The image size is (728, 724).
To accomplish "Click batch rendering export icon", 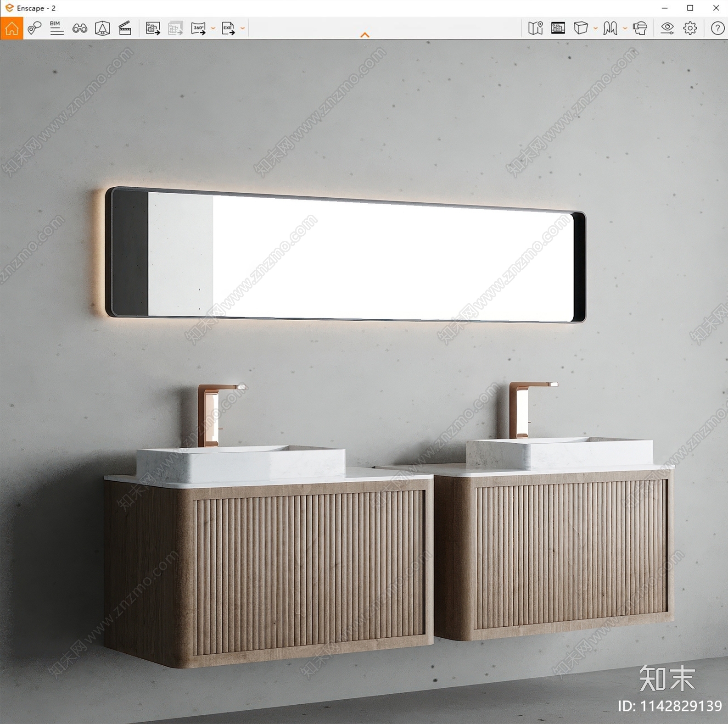I will 175,28.
